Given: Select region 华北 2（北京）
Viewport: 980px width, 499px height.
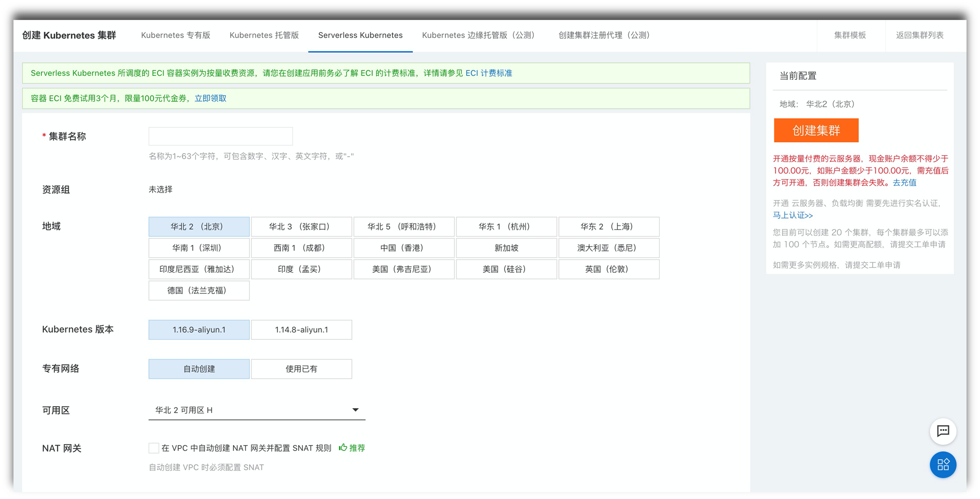Looking at the screenshot, I should point(199,227).
